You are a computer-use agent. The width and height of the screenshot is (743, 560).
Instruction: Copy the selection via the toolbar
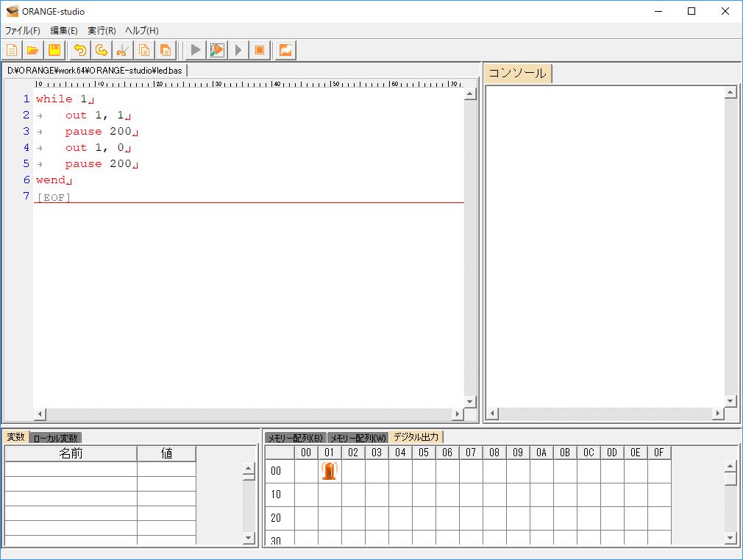click(x=144, y=50)
